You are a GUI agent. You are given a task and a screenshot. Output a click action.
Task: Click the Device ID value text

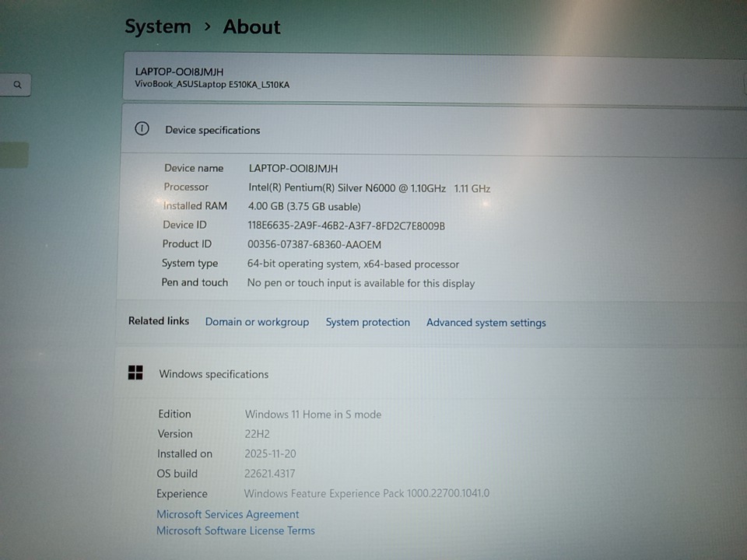[345, 226]
